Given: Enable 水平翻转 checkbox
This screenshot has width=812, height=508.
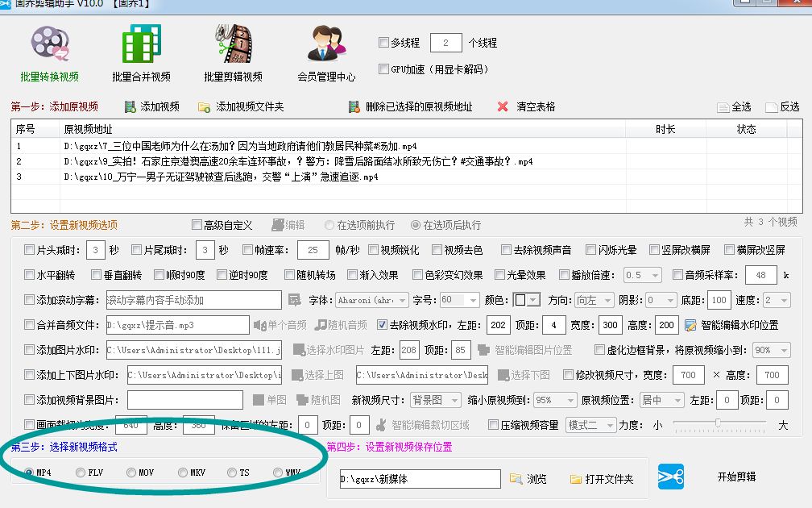Looking at the screenshot, I should tap(30, 274).
